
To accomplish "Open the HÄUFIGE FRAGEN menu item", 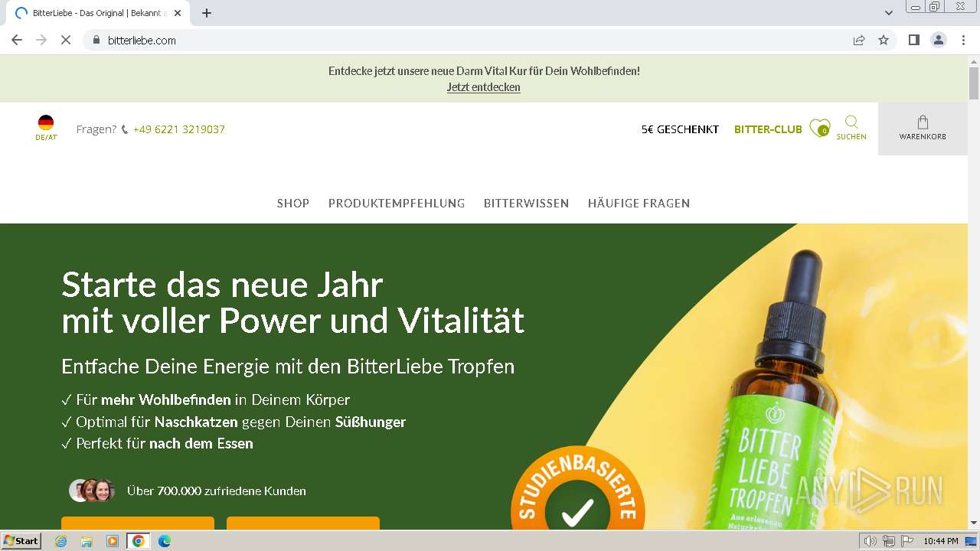I will [x=639, y=203].
